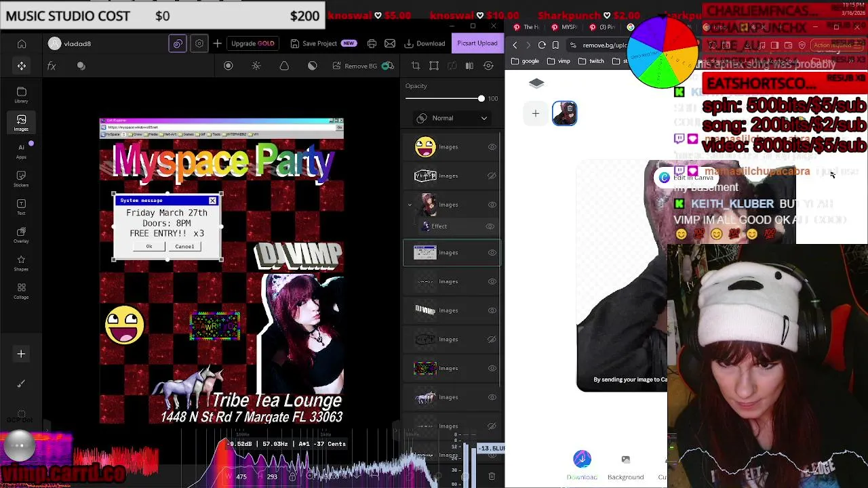Open the Images sidebar panel
The image size is (868, 488).
[x=22, y=123]
